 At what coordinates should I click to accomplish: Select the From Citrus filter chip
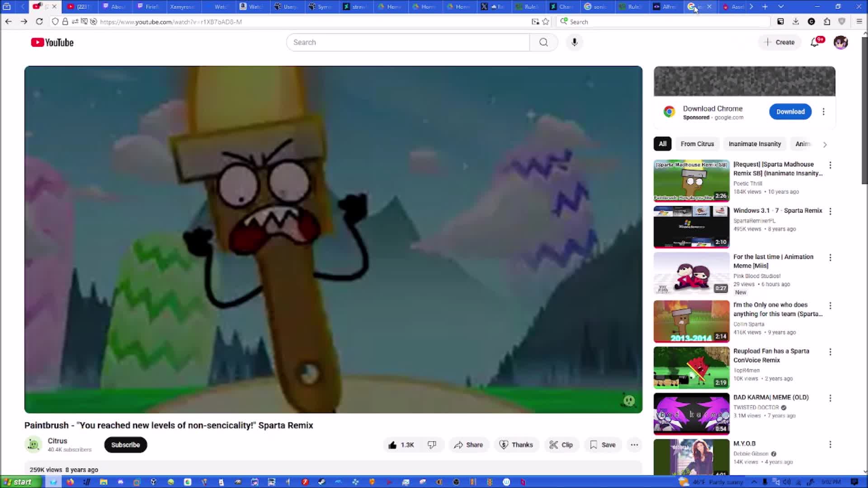[x=697, y=144]
